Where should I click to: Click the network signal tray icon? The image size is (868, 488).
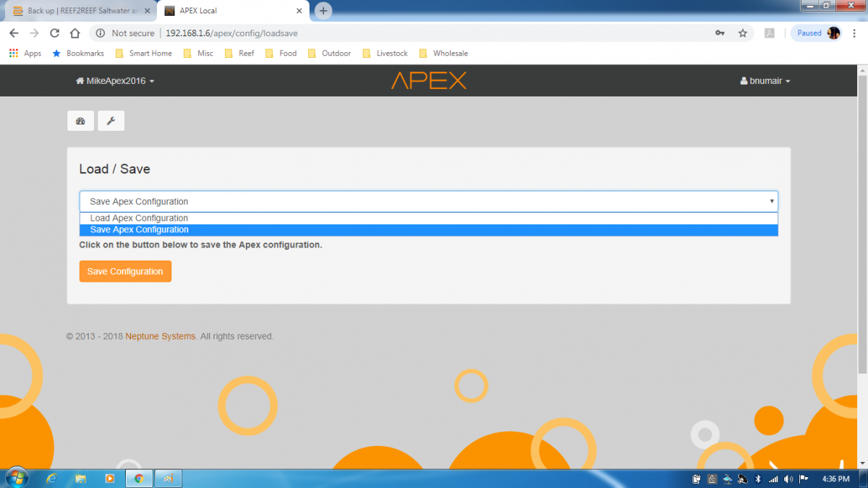tap(773, 479)
